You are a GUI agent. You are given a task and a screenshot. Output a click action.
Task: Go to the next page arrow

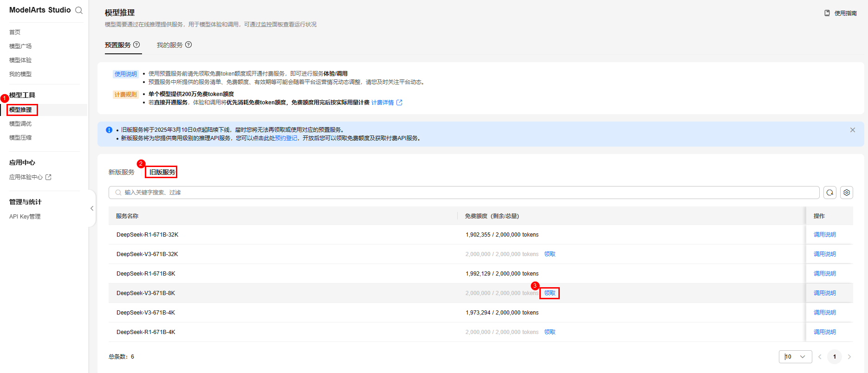849,357
